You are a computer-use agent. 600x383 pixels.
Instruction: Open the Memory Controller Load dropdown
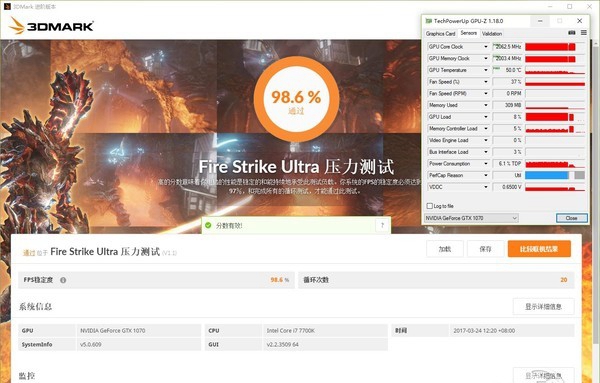(x=486, y=129)
